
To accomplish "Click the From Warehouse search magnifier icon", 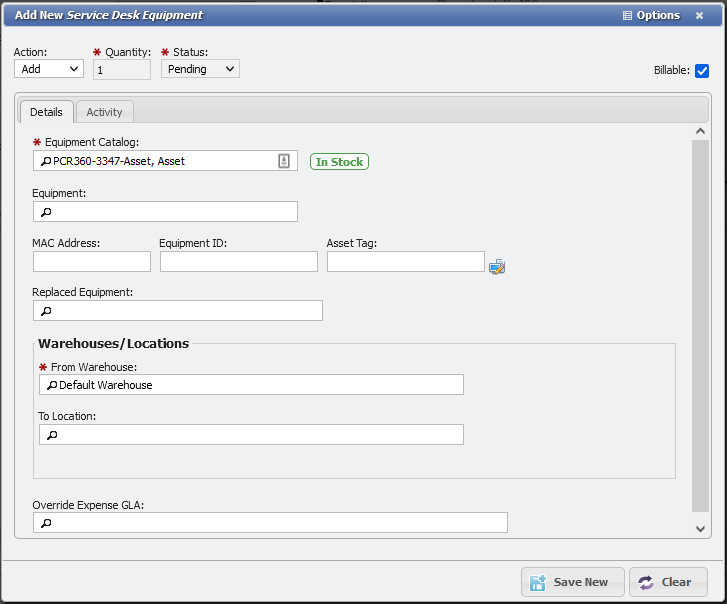I will click(x=51, y=385).
